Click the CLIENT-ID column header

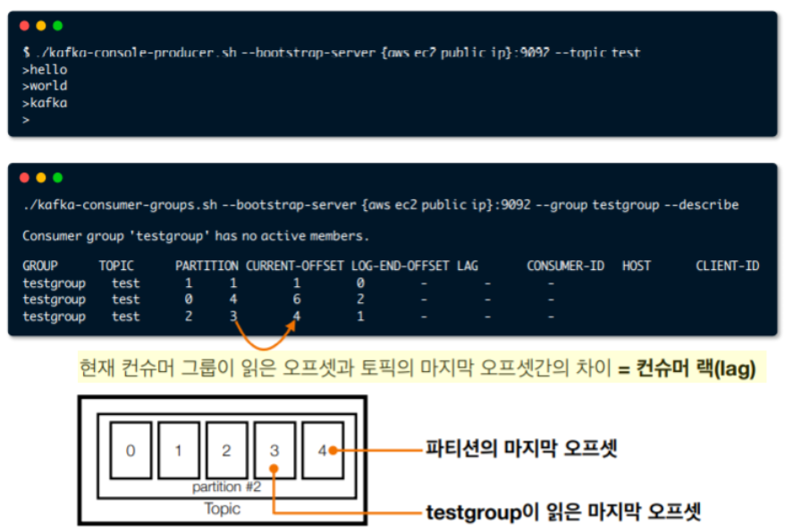click(728, 266)
